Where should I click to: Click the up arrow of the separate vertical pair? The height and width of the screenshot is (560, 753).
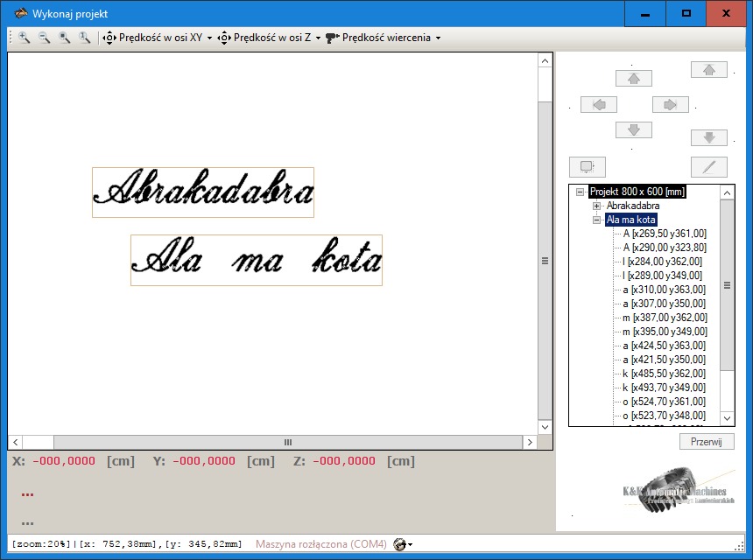point(709,70)
